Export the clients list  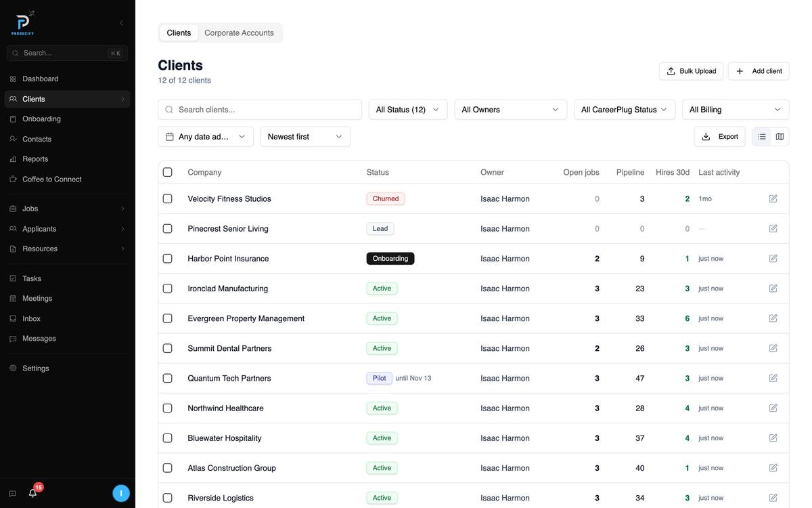pos(720,137)
